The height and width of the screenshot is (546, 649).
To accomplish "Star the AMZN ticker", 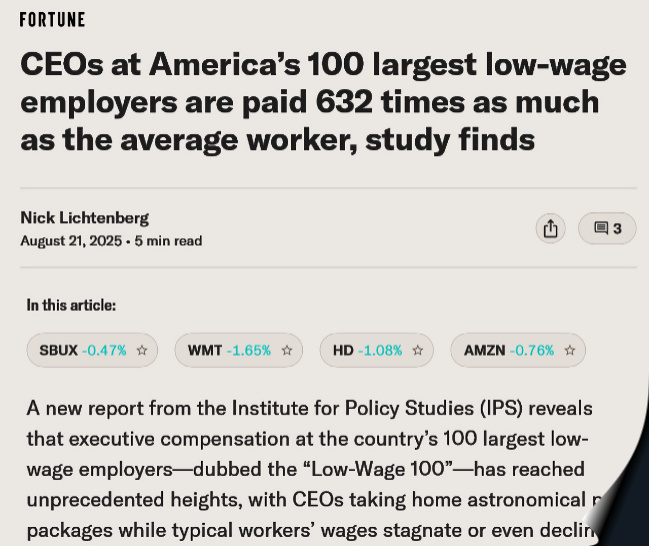I will 570,351.
